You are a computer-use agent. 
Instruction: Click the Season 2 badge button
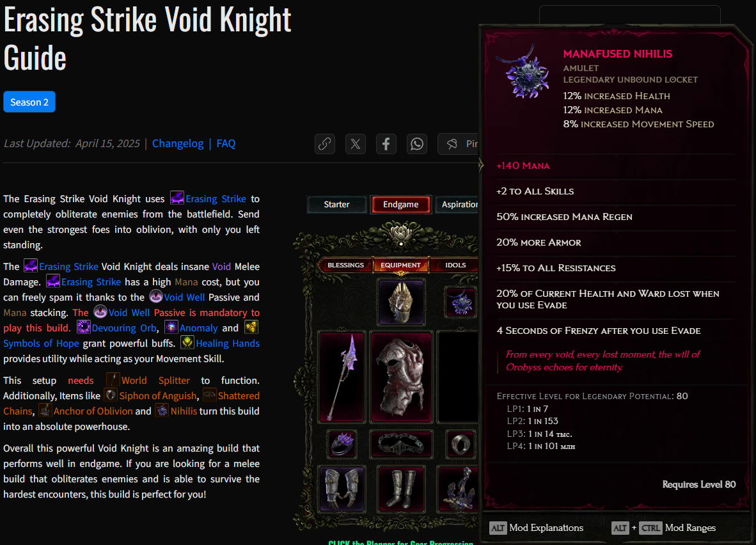click(x=29, y=102)
